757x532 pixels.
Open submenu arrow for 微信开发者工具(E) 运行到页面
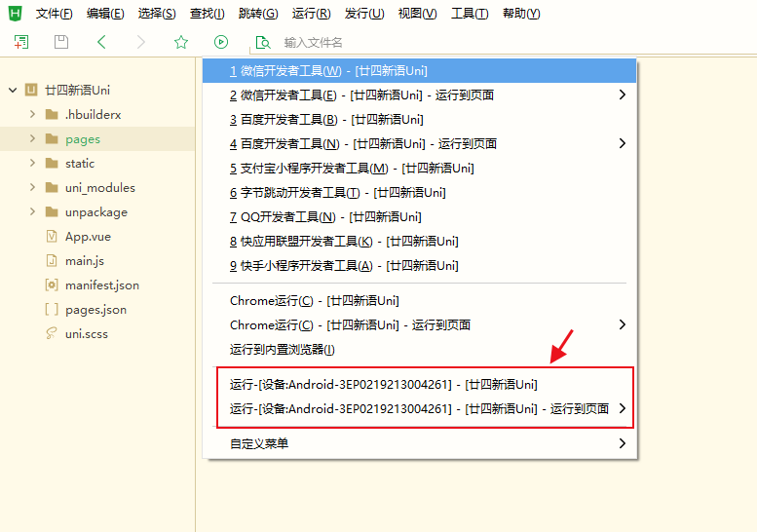coord(623,95)
